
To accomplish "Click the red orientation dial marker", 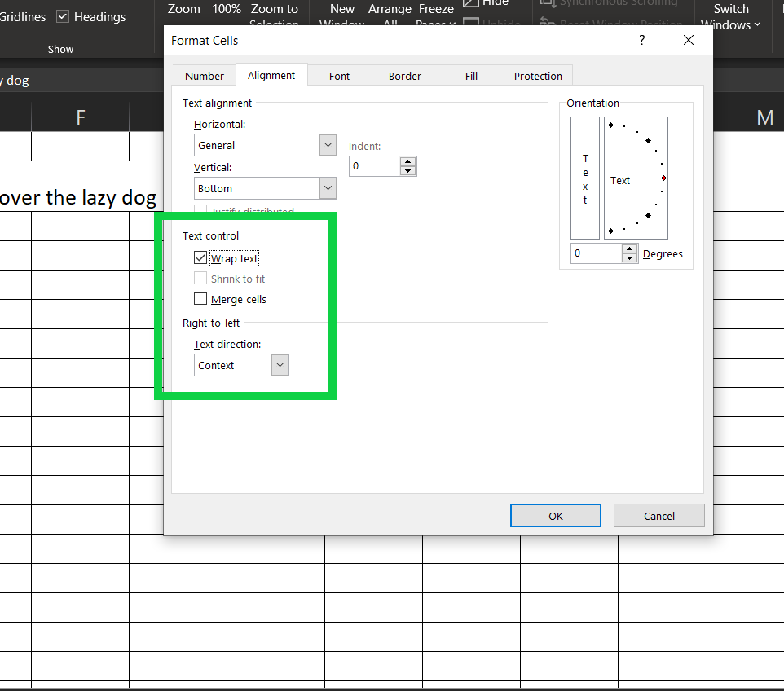I will [663, 178].
